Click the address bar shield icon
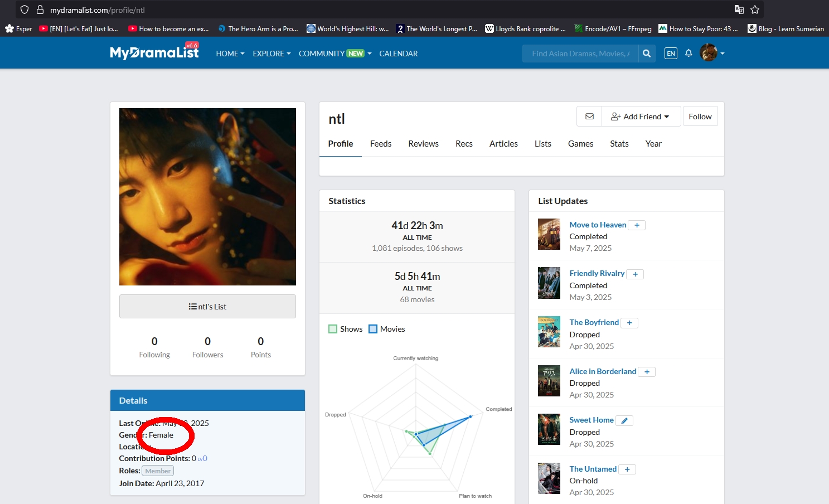 pos(25,9)
